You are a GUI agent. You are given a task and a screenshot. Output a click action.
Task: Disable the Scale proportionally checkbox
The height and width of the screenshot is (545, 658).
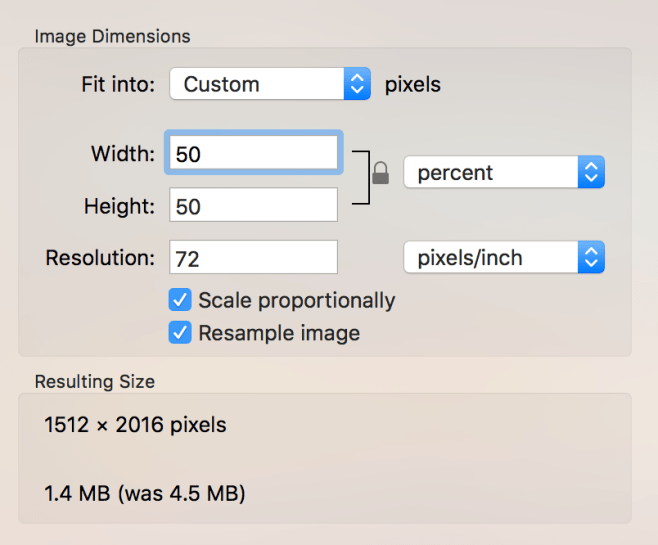pos(180,300)
